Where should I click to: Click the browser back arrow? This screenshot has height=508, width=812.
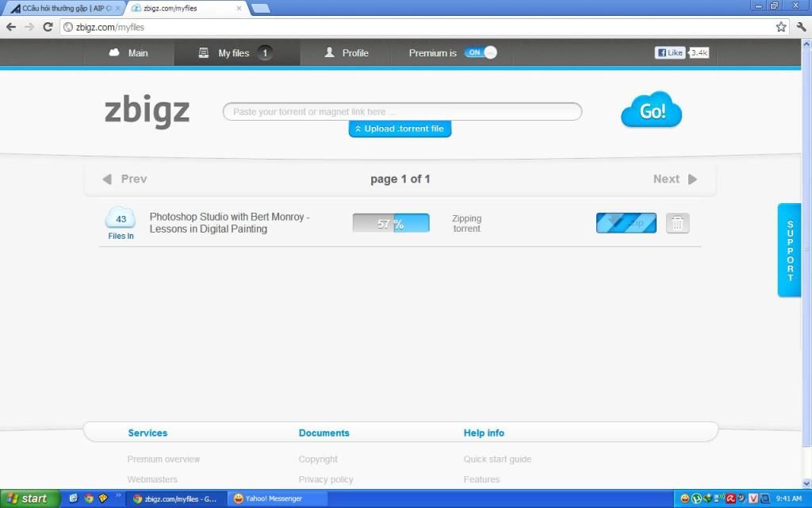coord(11,27)
